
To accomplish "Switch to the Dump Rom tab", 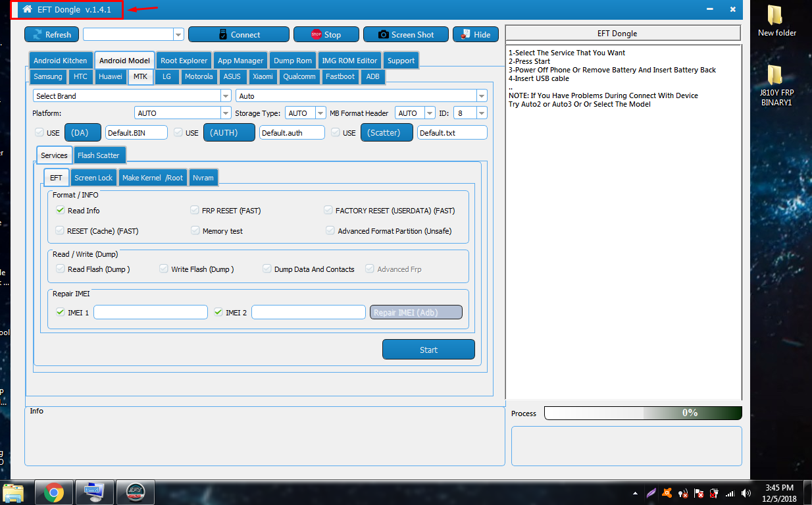I will pyautogui.click(x=293, y=61).
